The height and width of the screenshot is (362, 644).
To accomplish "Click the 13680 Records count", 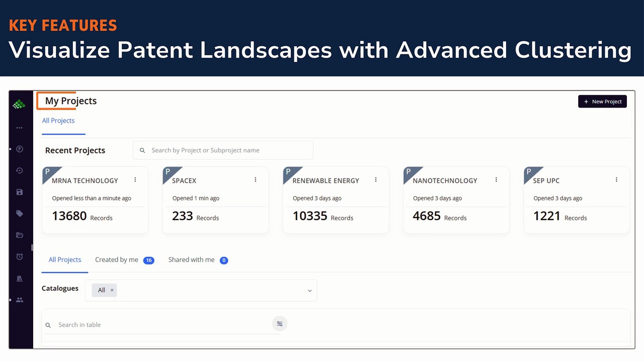I will click(82, 216).
